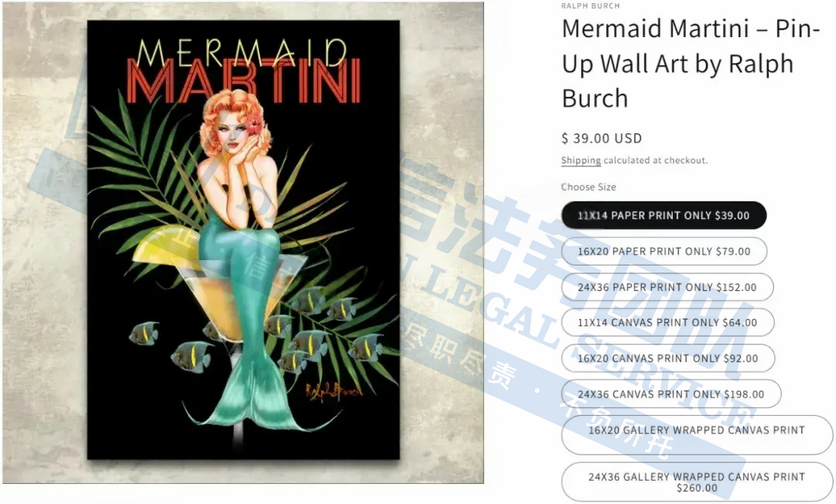Click the Ralph Burch vendor label above the title
This screenshot has width=836, height=504.
(590, 6)
